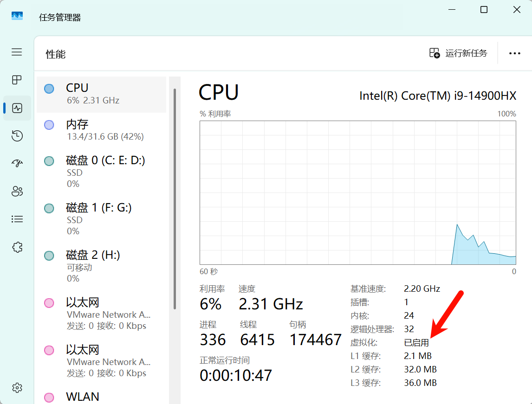
Task: Select the CPU performance item
Action: (x=101, y=94)
